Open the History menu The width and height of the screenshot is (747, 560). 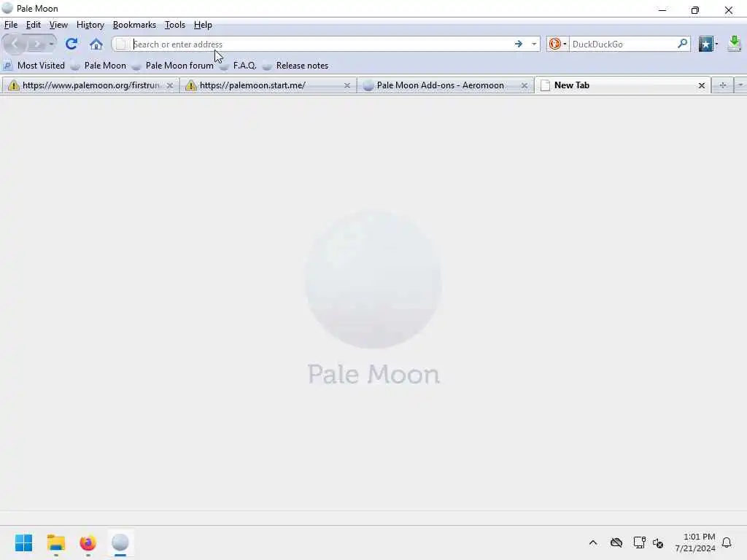90,25
